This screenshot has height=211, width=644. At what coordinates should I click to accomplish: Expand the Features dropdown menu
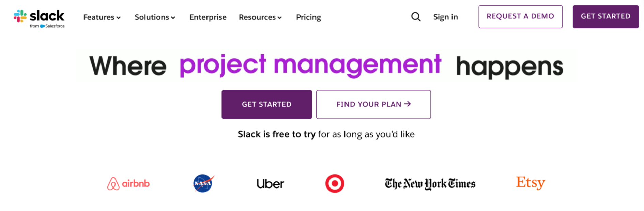(102, 17)
